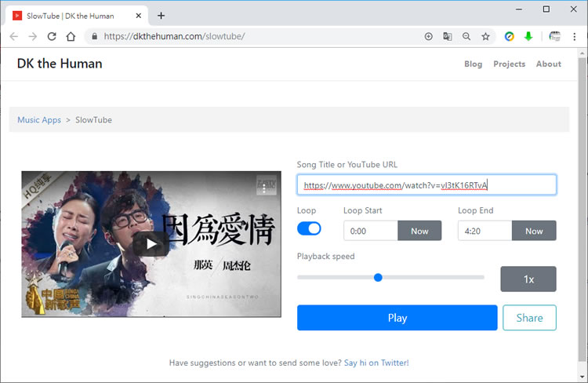
Task: Click the red SlowTube tab favicon
Action: coord(17,16)
